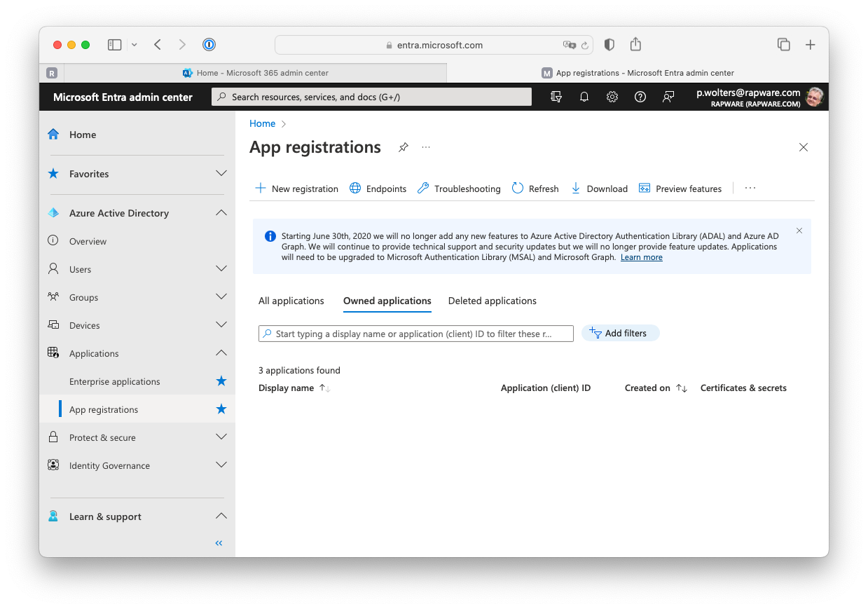Expand the Devices menu
This screenshot has width=868, height=609.
click(x=221, y=325)
